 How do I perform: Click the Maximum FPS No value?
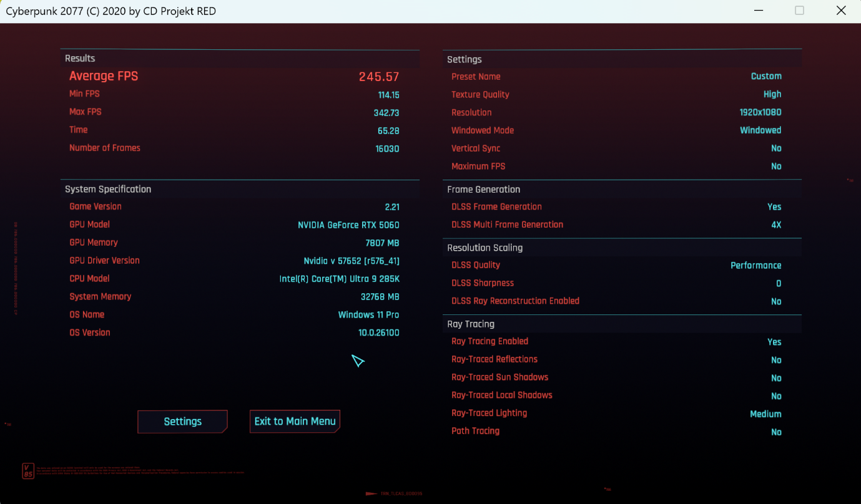pyautogui.click(x=776, y=167)
